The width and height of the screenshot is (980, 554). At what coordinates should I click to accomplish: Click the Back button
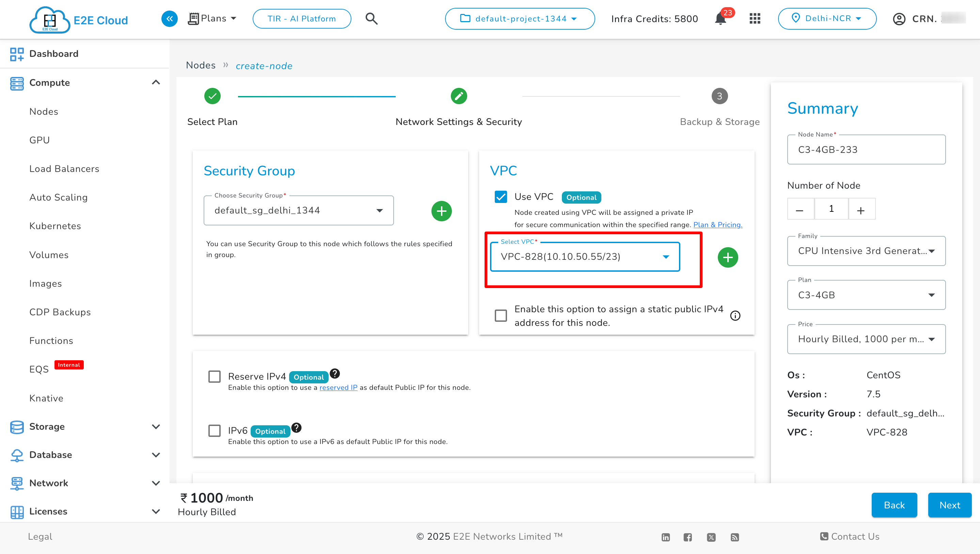[895, 505]
